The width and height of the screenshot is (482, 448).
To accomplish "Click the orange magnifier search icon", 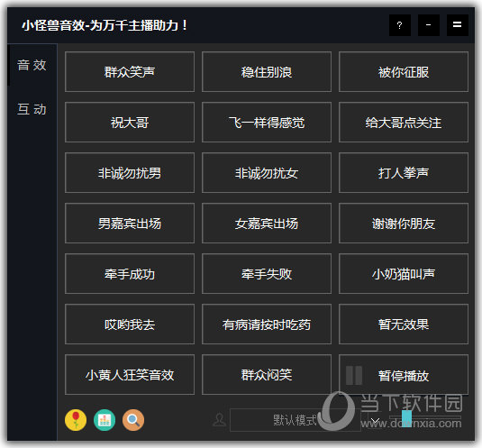I will (x=133, y=420).
